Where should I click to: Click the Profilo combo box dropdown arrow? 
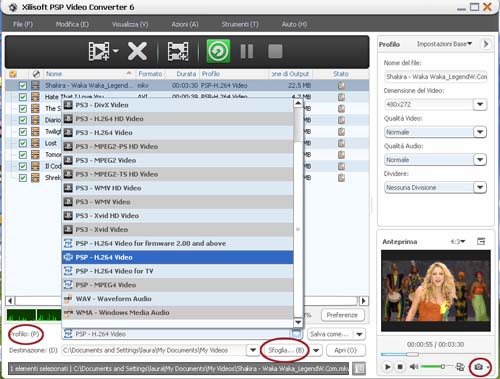[296, 334]
